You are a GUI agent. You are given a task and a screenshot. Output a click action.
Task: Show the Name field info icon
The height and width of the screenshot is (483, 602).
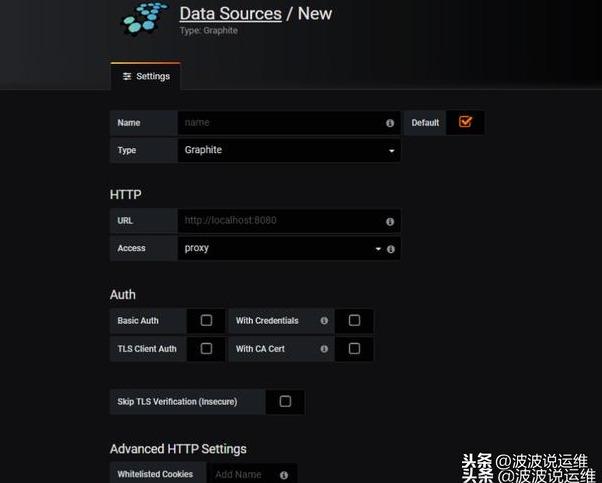pyautogui.click(x=390, y=123)
